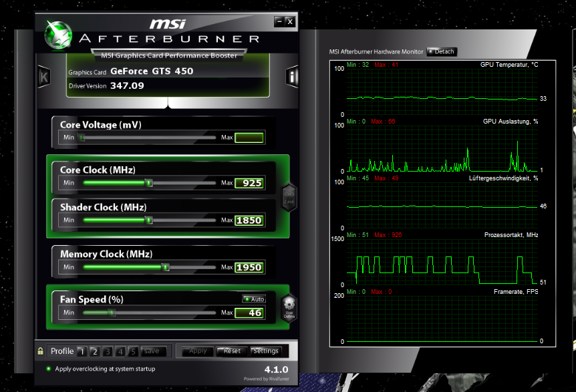Click the Reset button

[x=232, y=351]
